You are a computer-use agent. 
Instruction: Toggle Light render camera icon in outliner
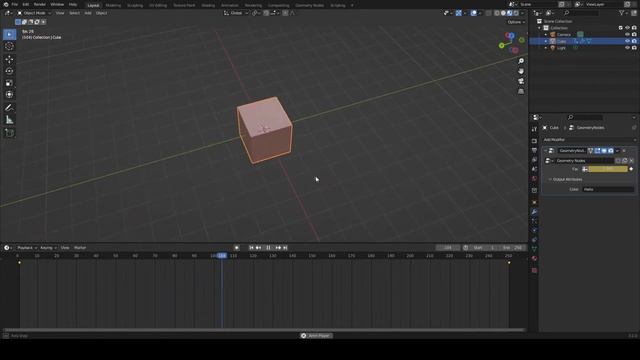pos(634,48)
